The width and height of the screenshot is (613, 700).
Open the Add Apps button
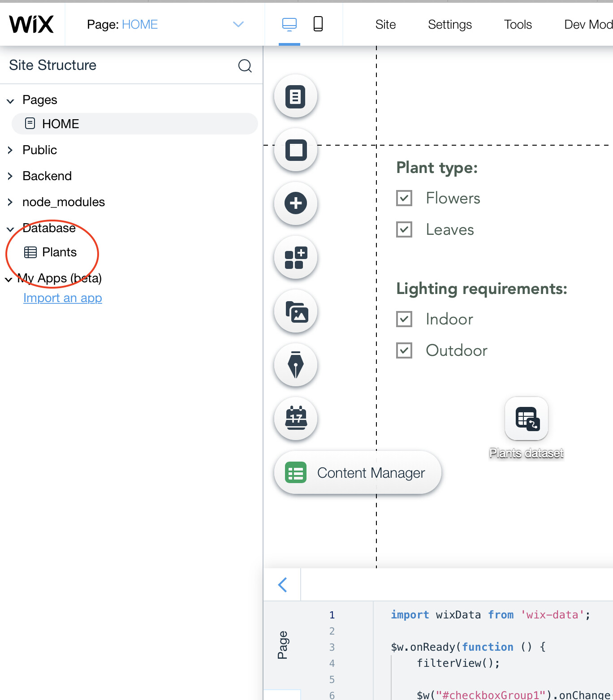point(296,258)
